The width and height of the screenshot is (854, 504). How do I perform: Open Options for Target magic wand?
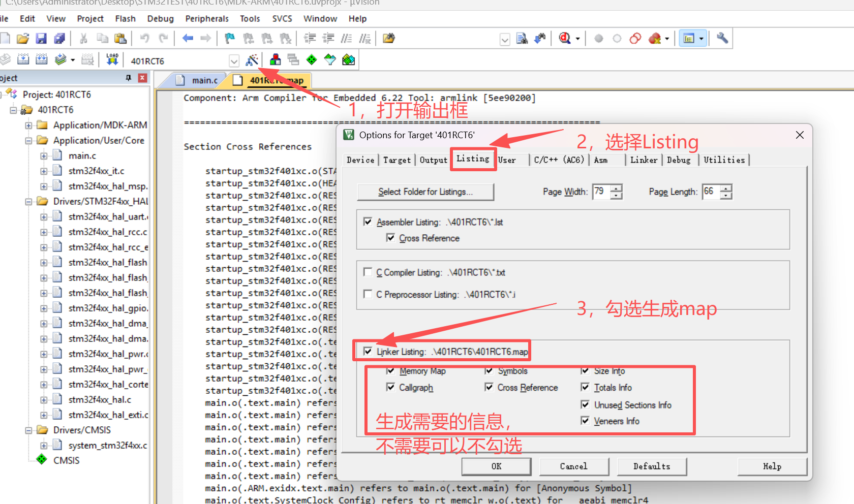point(252,60)
